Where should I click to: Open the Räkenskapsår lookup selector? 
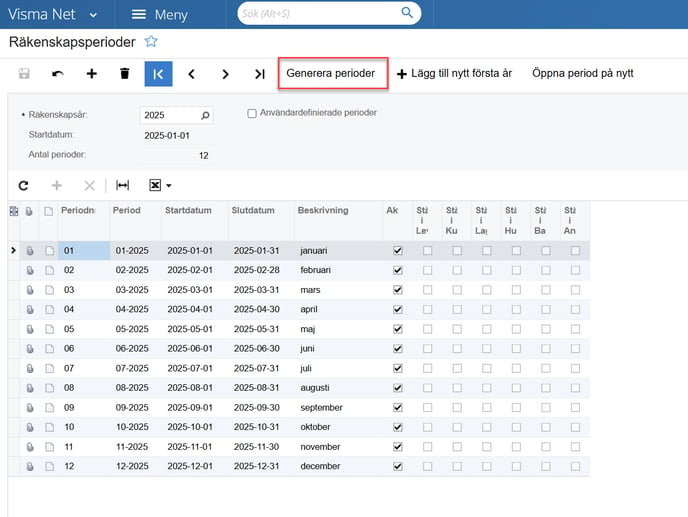point(205,115)
